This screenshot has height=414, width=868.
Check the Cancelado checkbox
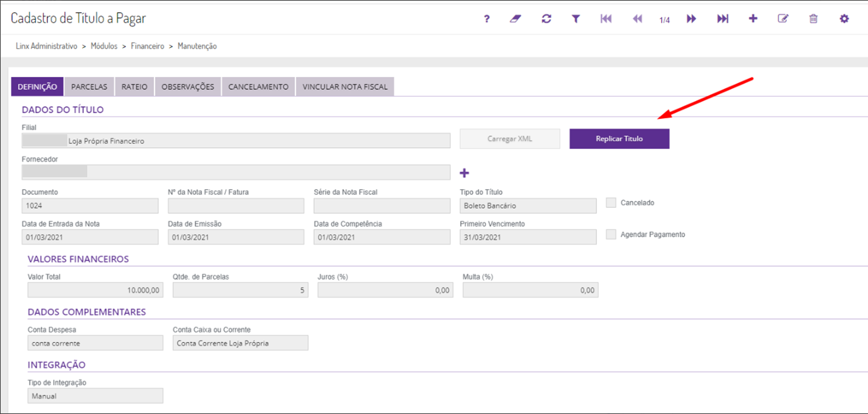coord(611,202)
